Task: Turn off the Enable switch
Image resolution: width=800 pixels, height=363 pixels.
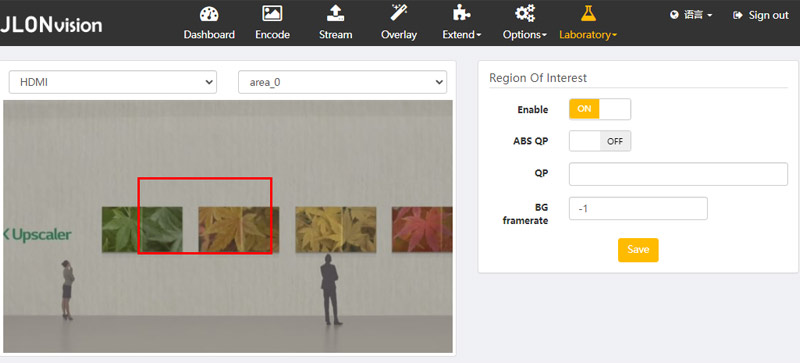Action: [x=600, y=109]
